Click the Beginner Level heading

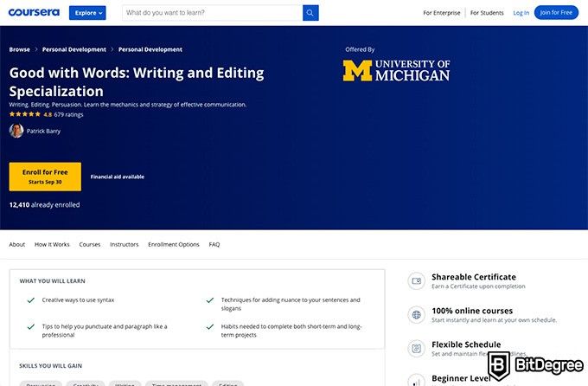coord(461,378)
